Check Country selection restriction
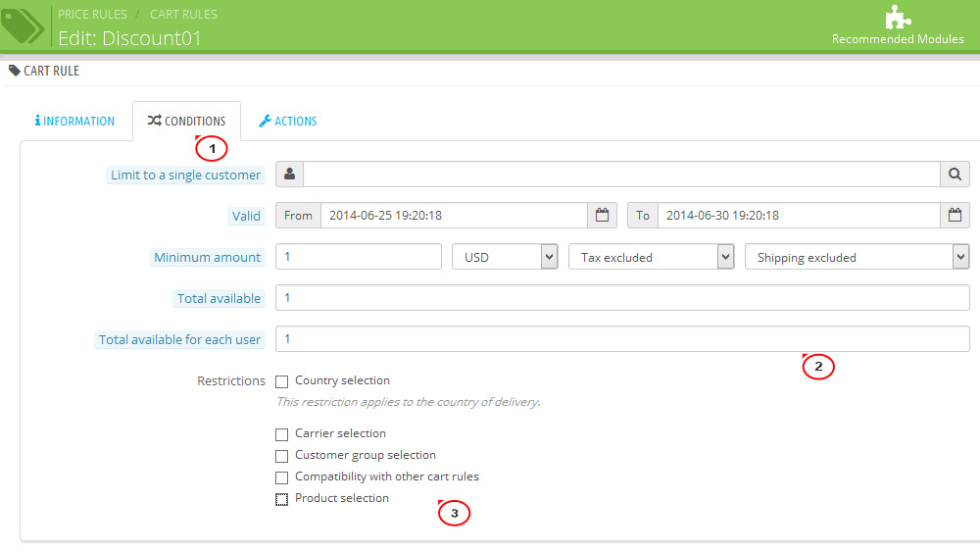The height and width of the screenshot is (552, 980). pyautogui.click(x=282, y=381)
